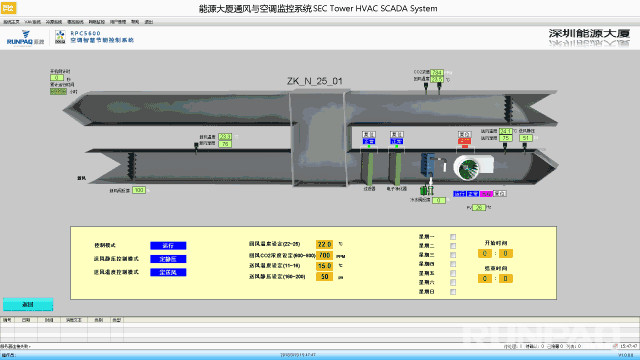Change the 送风静压控制模式 blue selector
The image size is (640, 360).
pyautogui.click(x=168, y=259)
